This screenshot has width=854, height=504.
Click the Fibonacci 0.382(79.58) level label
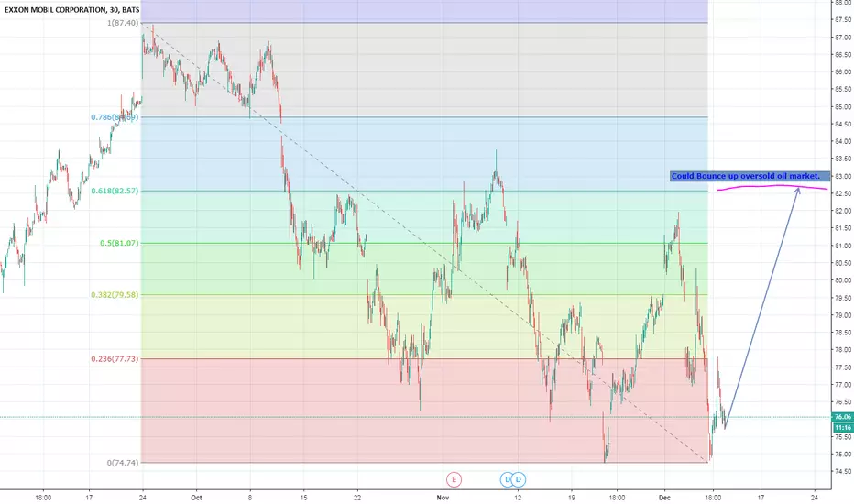pyautogui.click(x=115, y=295)
